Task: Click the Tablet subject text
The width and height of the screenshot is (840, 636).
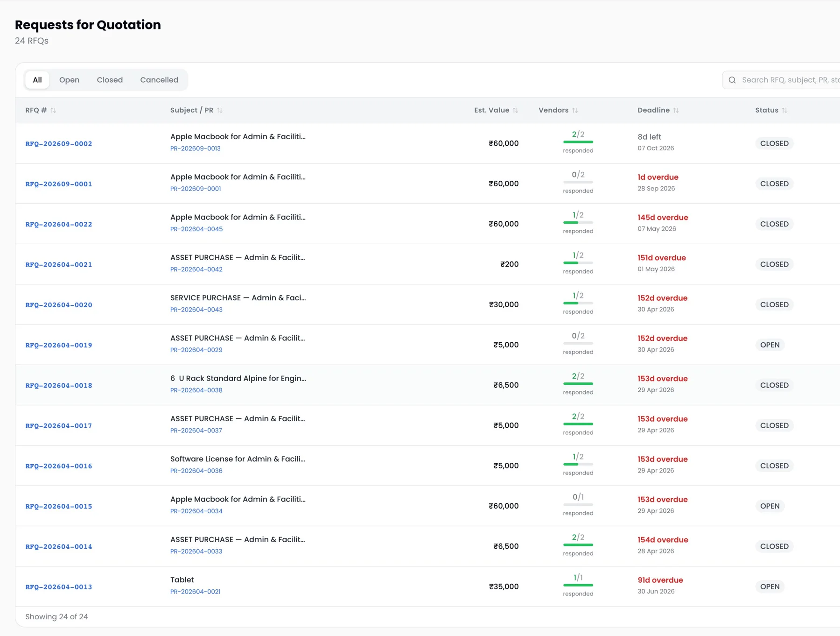Action: point(182,580)
